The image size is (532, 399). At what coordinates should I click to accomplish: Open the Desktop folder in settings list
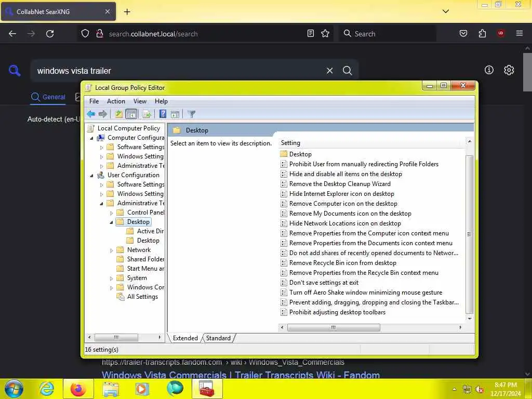tap(296, 154)
